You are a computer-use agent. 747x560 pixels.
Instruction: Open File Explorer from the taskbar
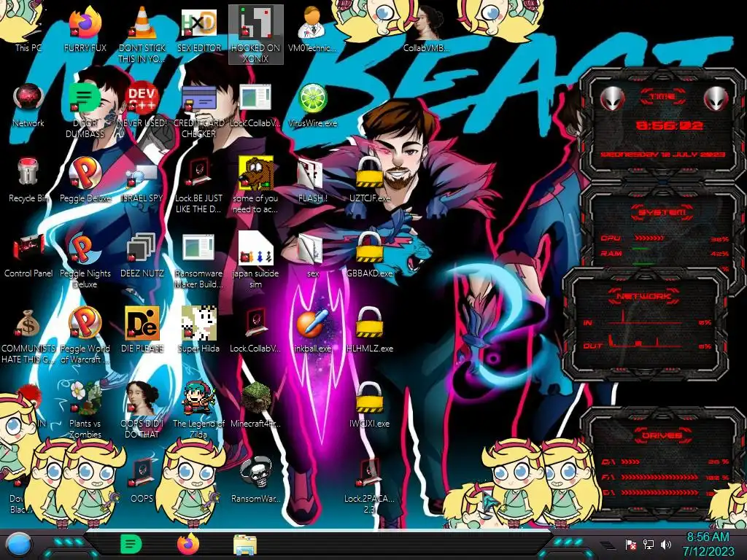coord(245,545)
